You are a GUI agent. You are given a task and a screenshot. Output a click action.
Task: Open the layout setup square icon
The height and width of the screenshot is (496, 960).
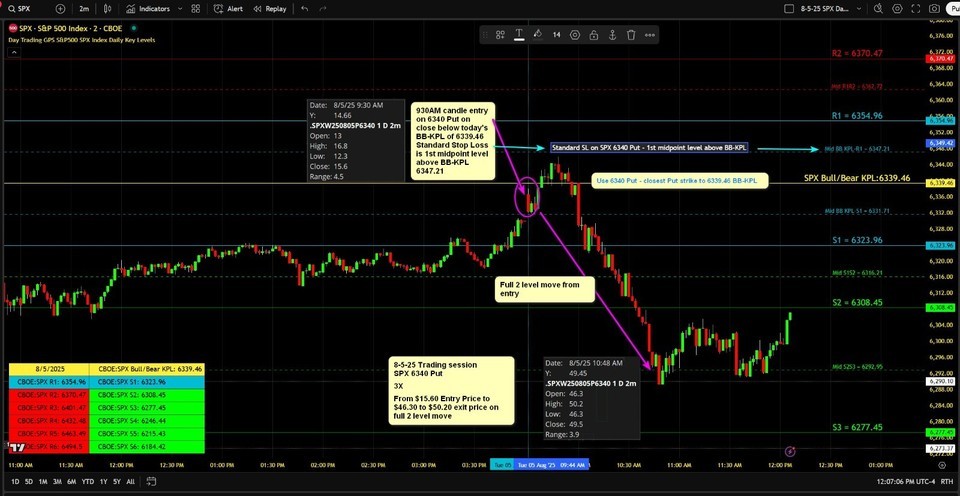pos(789,9)
